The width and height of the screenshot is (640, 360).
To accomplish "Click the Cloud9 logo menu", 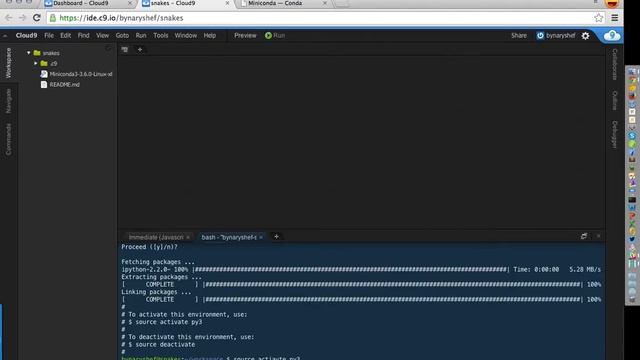I will [26, 36].
